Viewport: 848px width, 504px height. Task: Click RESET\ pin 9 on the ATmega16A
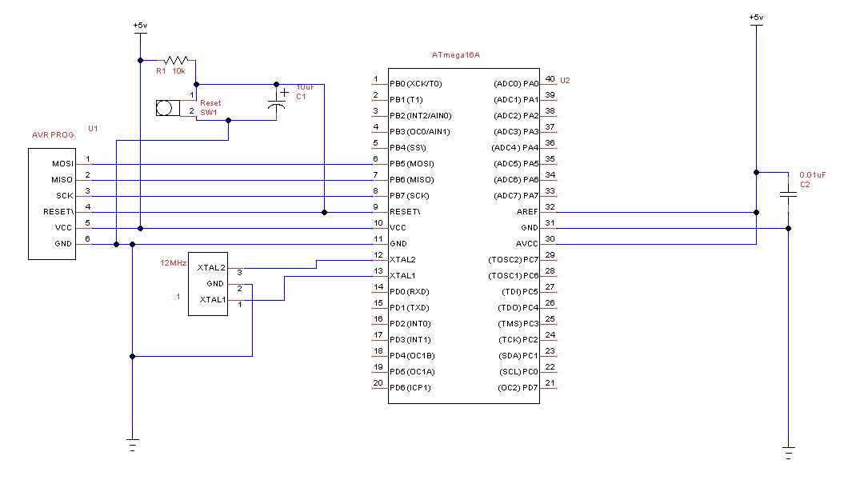(x=405, y=211)
